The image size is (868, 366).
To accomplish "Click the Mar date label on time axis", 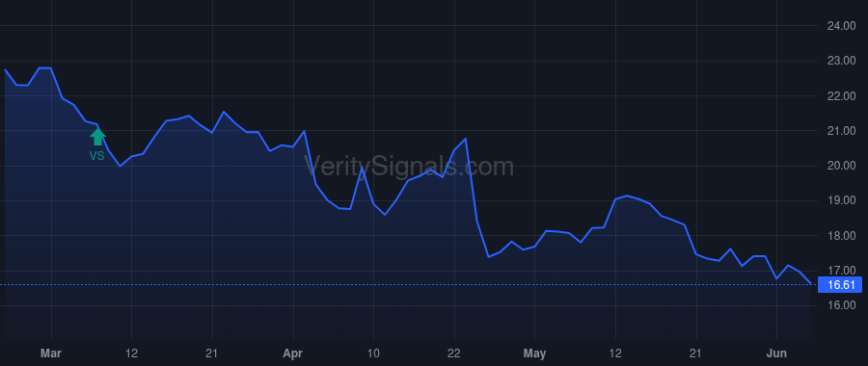I will pos(51,353).
